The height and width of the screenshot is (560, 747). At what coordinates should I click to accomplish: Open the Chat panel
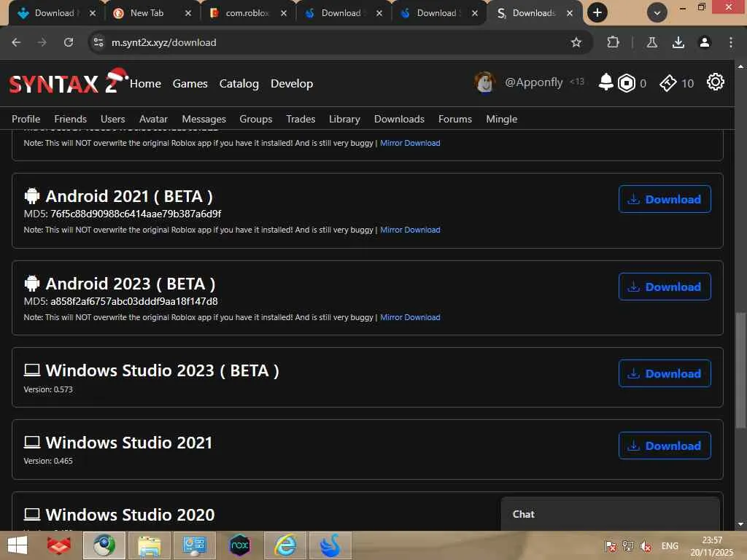pyautogui.click(x=611, y=514)
